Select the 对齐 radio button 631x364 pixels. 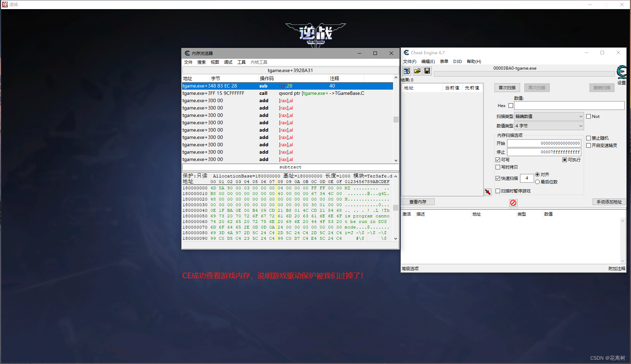[537, 175]
